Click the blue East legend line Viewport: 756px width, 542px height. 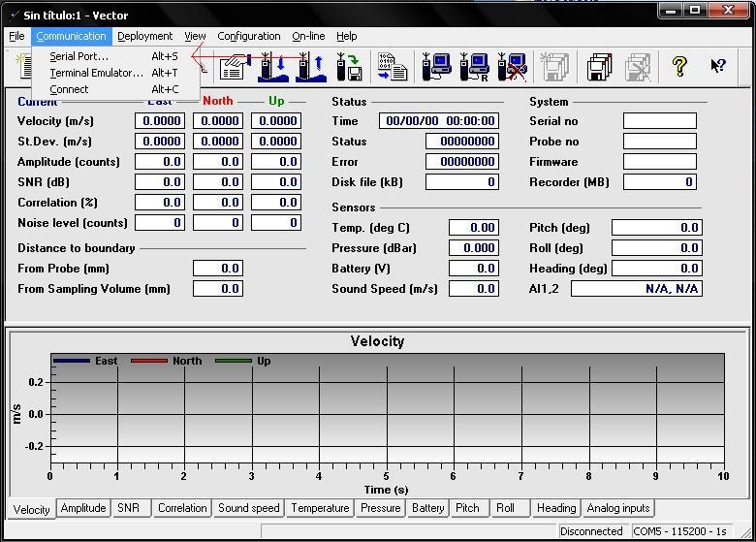click(72, 361)
